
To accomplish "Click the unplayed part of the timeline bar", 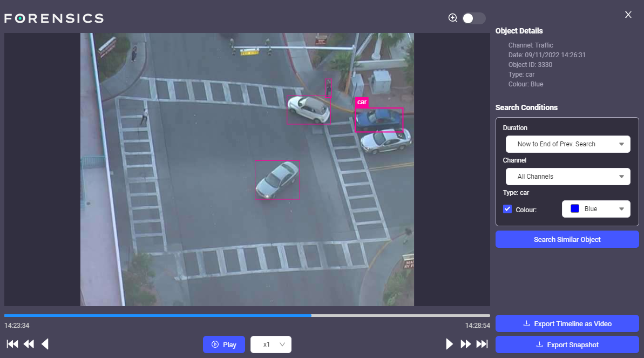I will (x=399, y=315).
